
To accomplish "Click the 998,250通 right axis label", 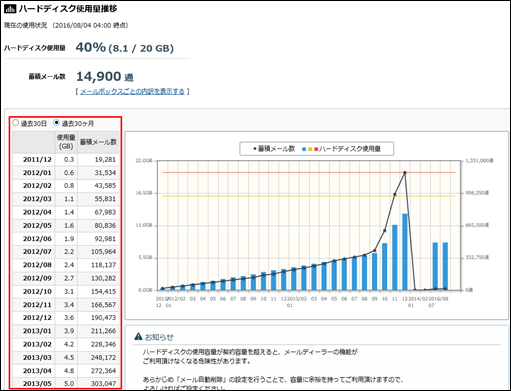I will tap(477, 193).
